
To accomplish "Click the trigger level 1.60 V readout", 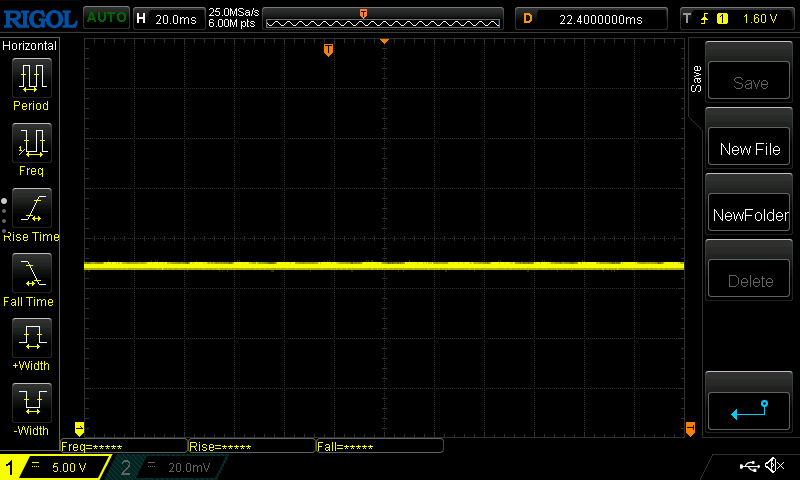I will click(760, 19).
